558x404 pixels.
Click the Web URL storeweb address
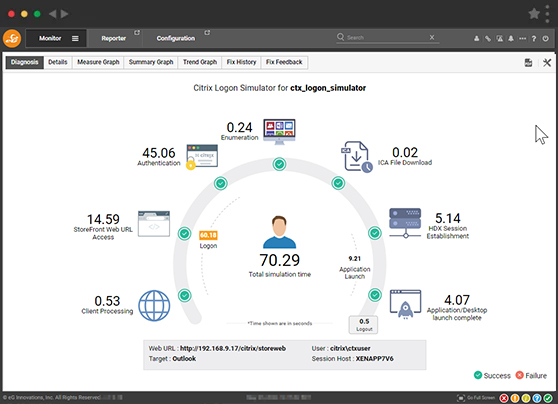tap(233, 348)
